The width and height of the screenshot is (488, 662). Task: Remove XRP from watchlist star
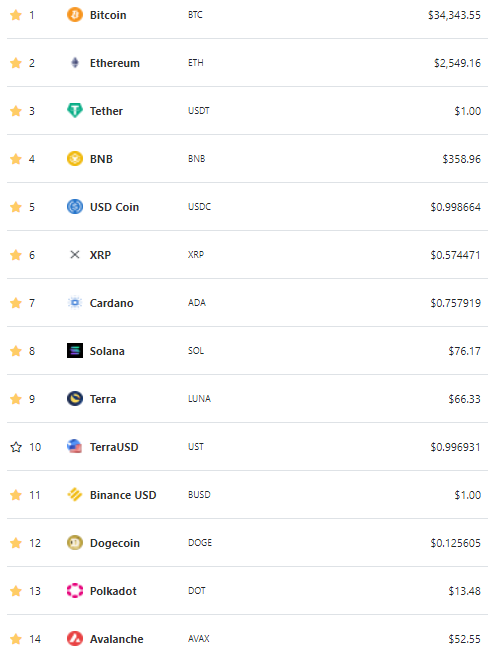(x=16, y=255)
